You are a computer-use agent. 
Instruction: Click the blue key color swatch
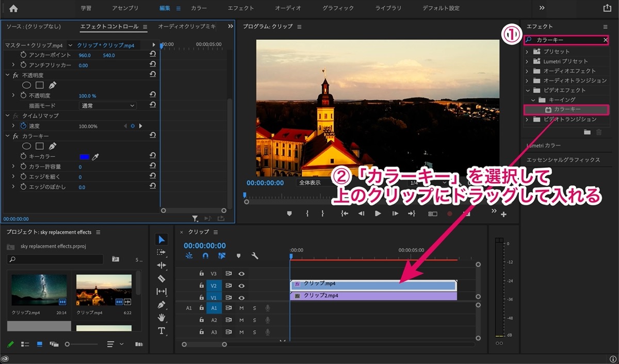[x=84, y=156]
